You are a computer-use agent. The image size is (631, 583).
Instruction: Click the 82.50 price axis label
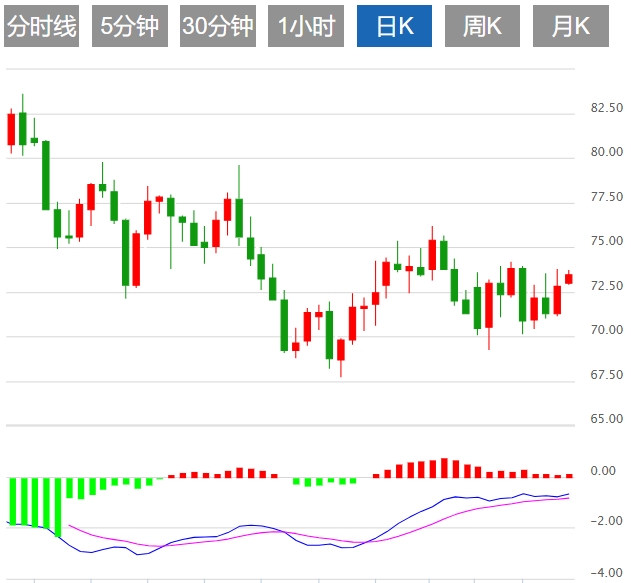(607, 108)
